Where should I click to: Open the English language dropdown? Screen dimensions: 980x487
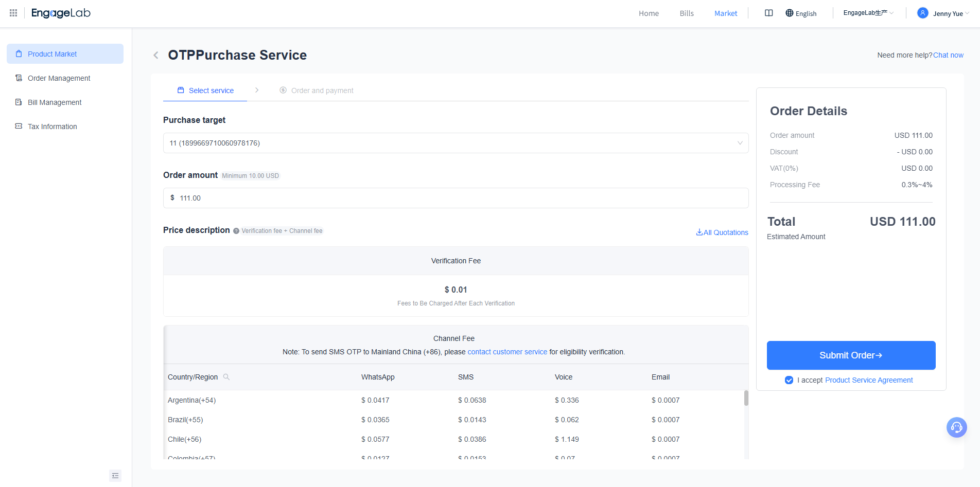point(801,13)
